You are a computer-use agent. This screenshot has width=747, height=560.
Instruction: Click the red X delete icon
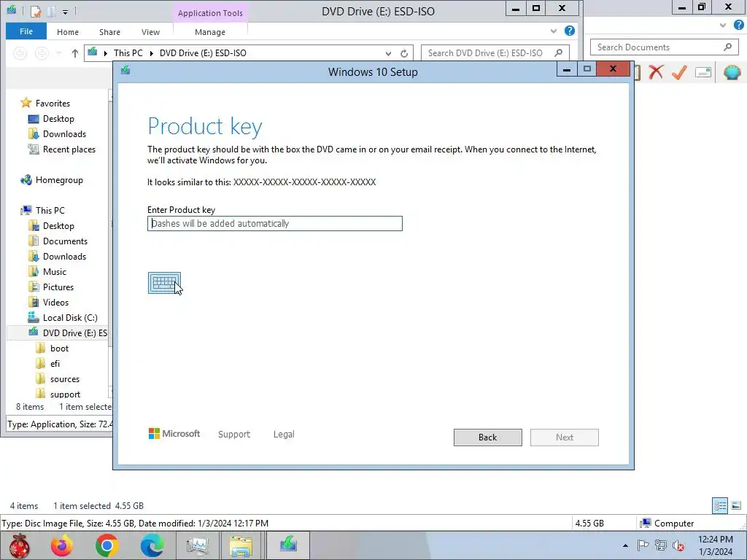point(656,72)
